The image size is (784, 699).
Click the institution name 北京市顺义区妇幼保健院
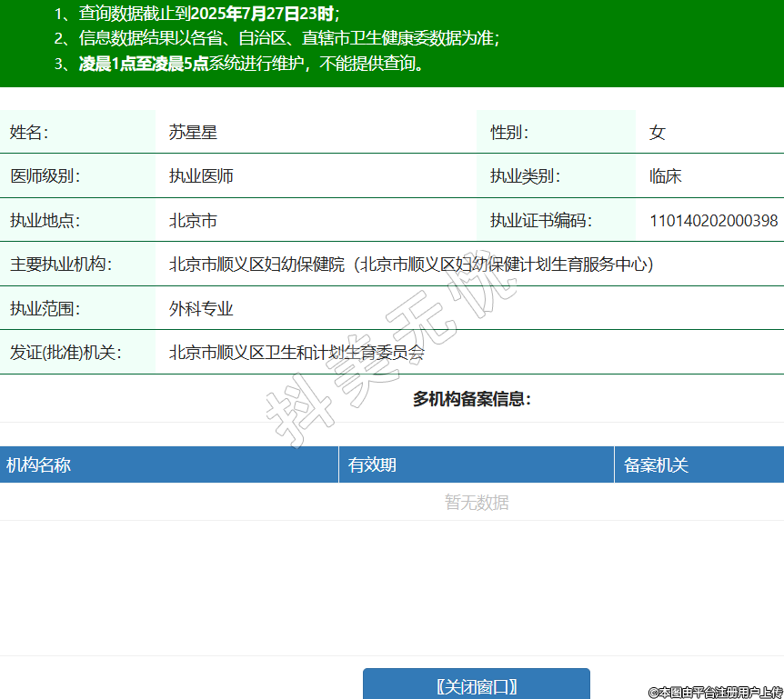[257, 265]
